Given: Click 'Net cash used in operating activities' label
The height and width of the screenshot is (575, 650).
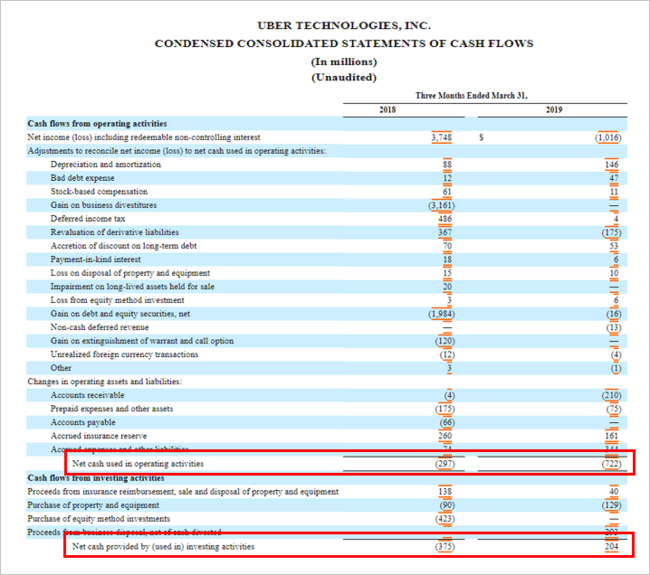Looking at the screenshot, I should pos(138,463).
